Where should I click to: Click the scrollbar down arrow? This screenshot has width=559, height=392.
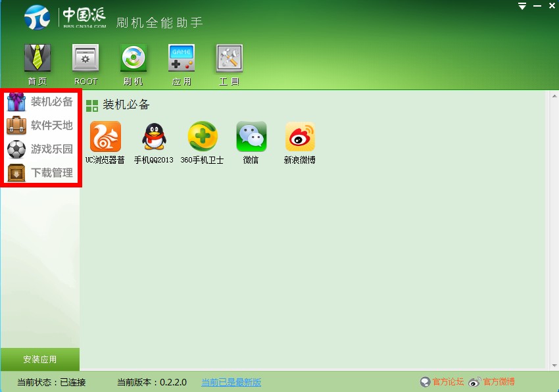(554, 365)
